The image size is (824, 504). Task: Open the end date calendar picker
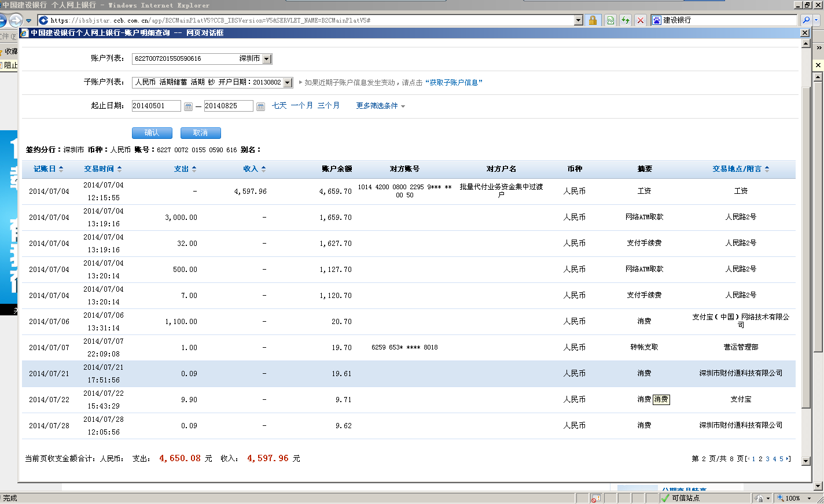260,106
